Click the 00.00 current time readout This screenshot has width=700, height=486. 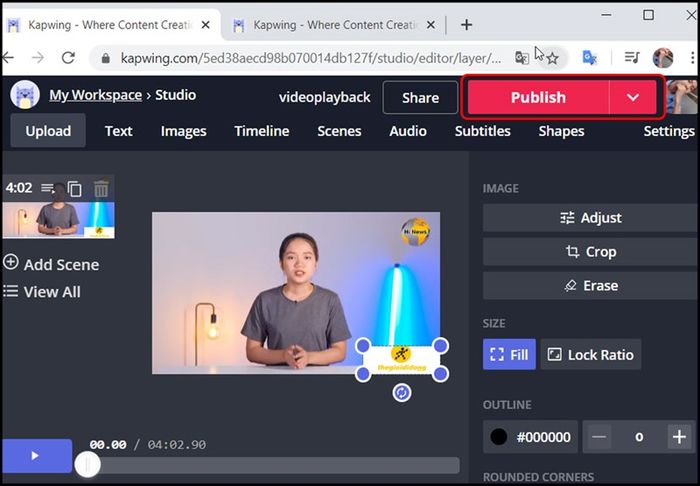(x=108, y=444)
